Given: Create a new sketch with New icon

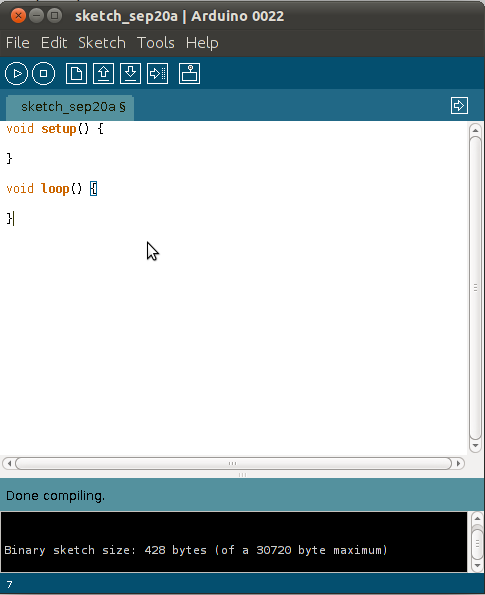Looking at the screenshot, I should (x=76, y=73).
